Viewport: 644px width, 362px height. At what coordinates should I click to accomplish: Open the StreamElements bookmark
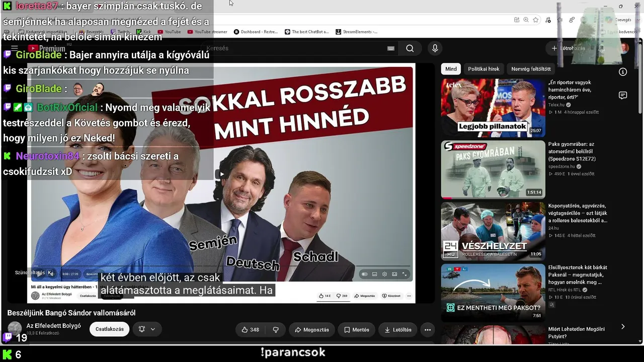point(356,32)
